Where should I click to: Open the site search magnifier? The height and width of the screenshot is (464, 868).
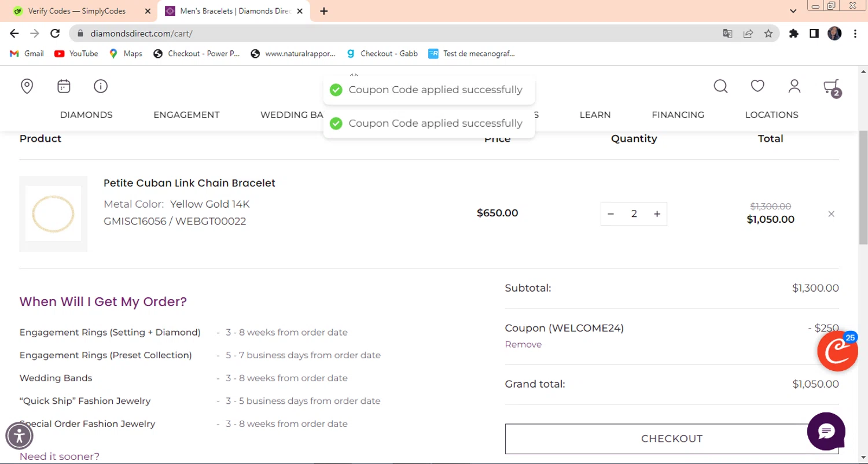[720, 87]
